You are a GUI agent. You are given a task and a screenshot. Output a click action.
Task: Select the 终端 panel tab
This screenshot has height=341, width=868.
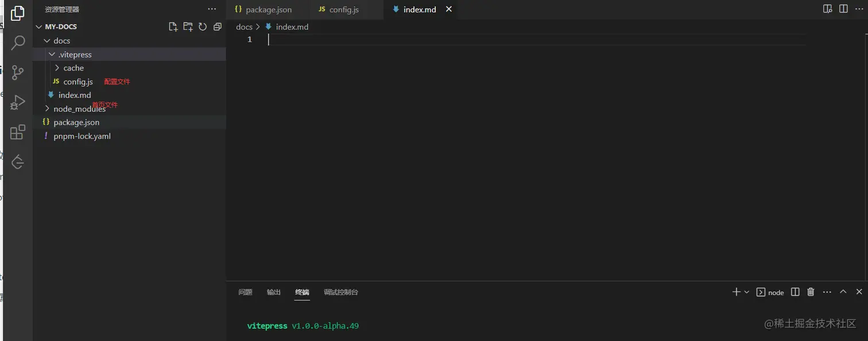point(303,292)
